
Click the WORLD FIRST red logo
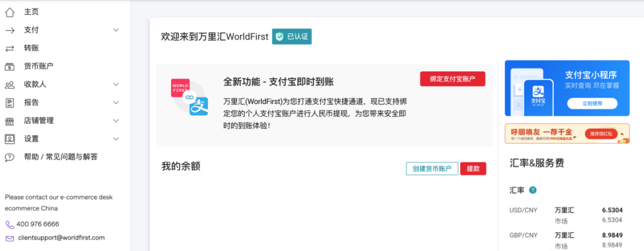(x=179, y=88)
